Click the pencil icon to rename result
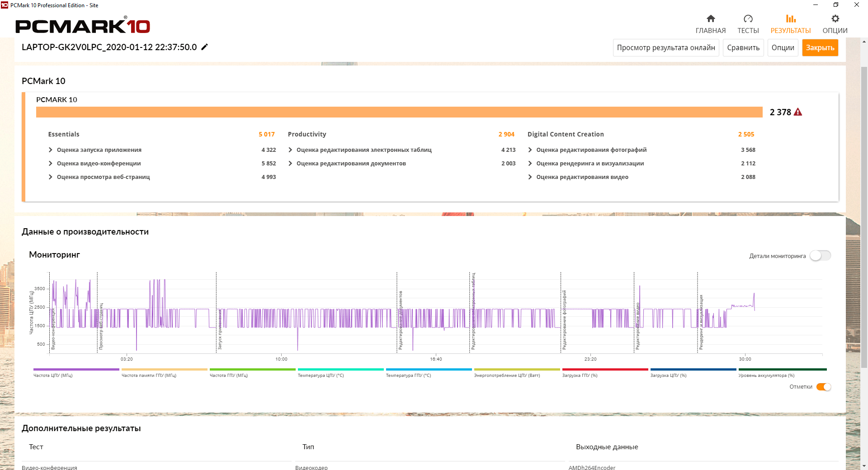 205,47
